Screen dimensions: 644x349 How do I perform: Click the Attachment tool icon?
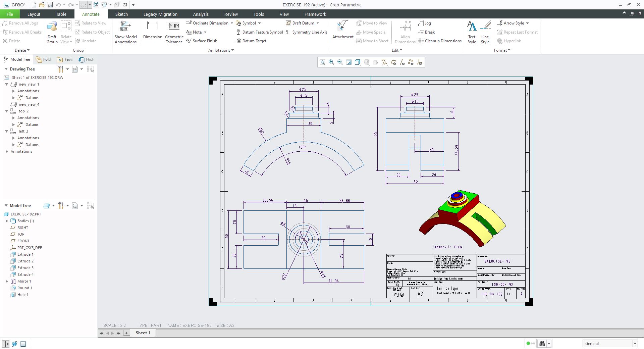(x=343, y=30)
